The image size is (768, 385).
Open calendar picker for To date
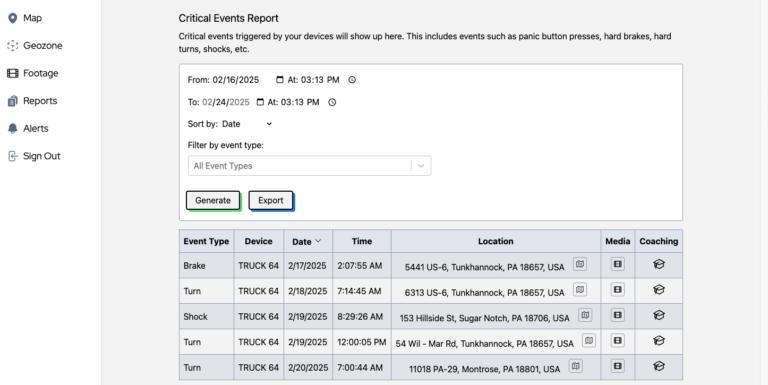pos(260,102)
